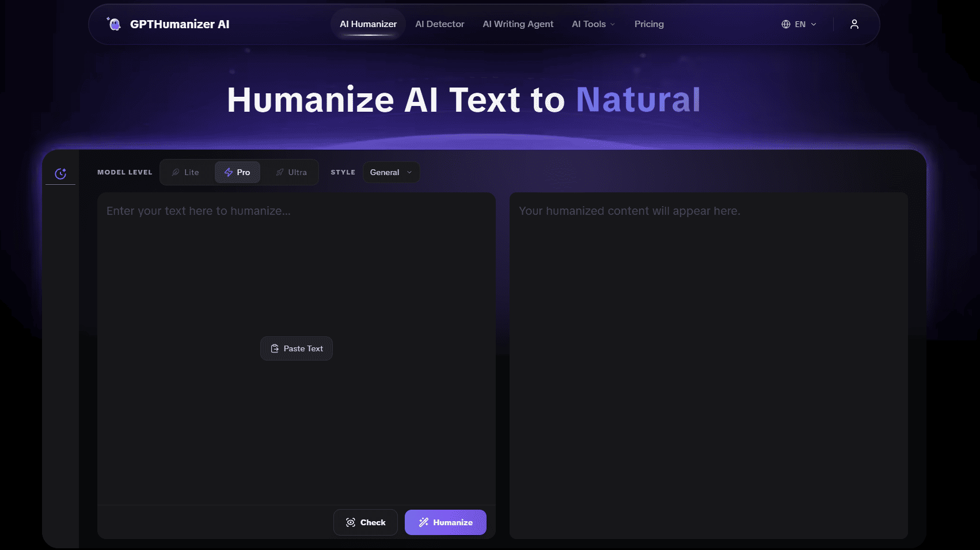Viewport: 980px width, 550px height.
Task: Run the Check button
Action: pos(366,522)
